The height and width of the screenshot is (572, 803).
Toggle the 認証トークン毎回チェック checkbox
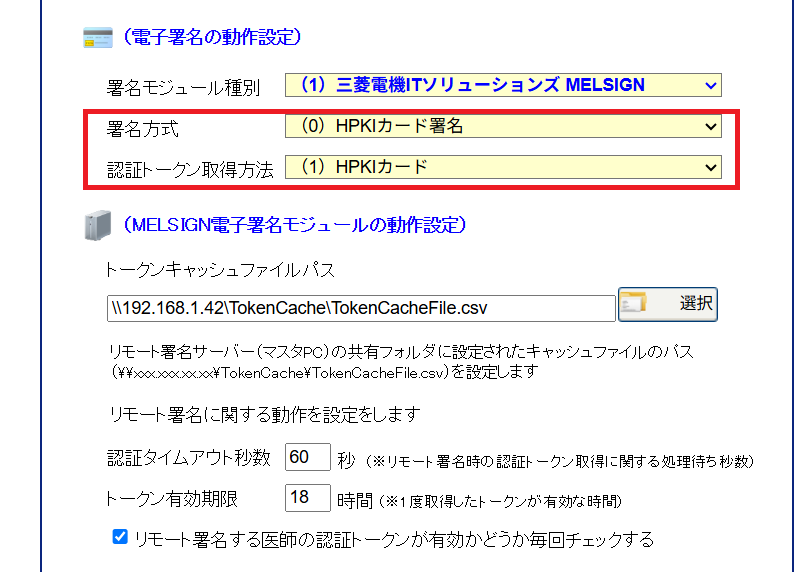tap(120, 537)
